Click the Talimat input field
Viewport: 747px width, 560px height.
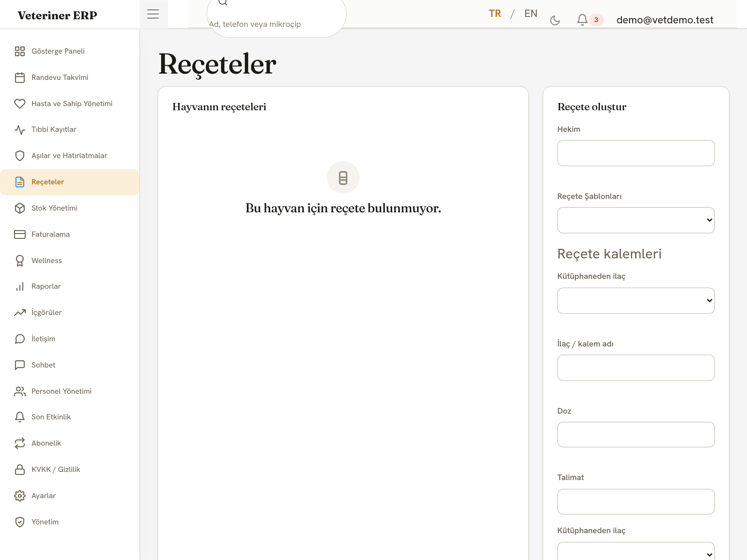pyautogui.click(x=636, y=502)
